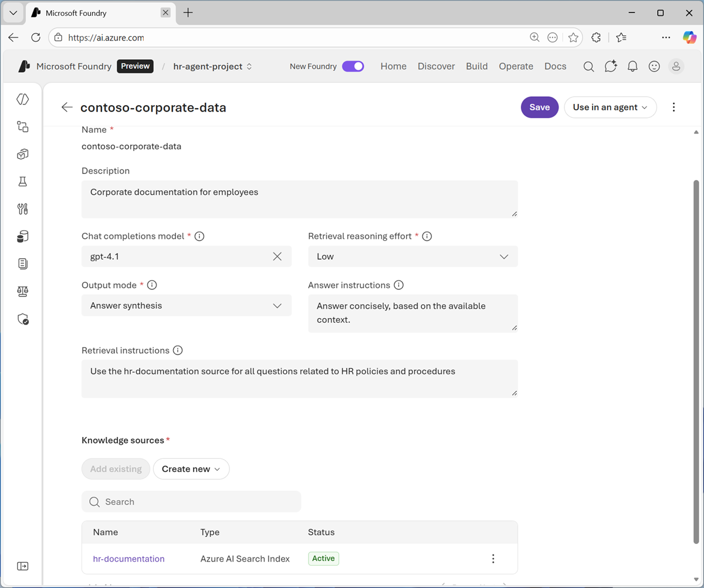
Task: Open the hr-documentation knowledge source link
Action: 128,559
